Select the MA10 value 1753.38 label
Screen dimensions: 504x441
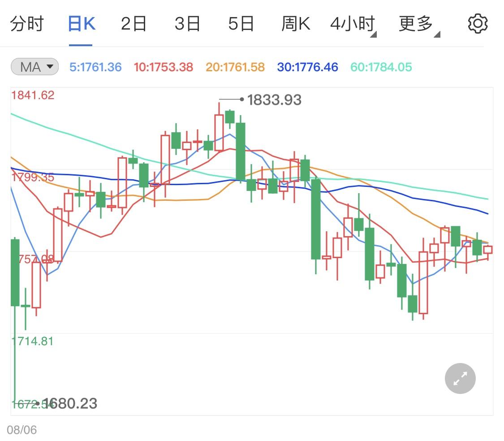[x=163, y=67]
